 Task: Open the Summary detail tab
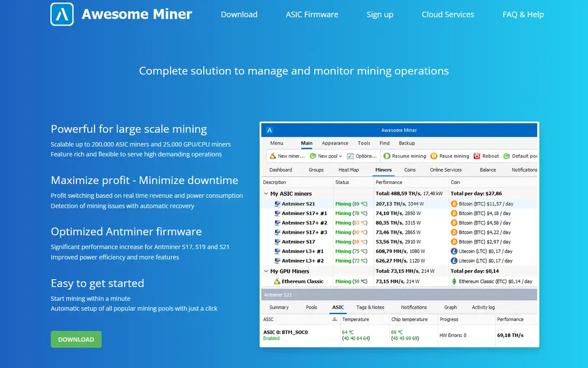point(279,307)
